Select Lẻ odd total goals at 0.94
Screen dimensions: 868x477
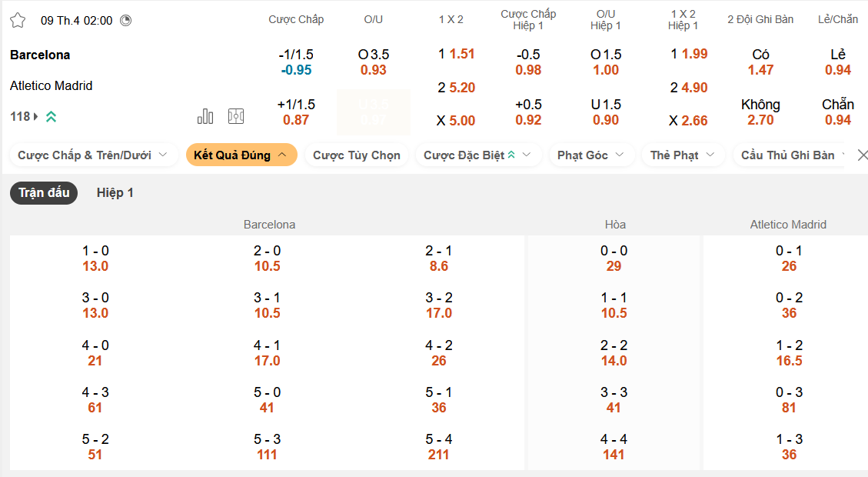[x=838, y=62]
